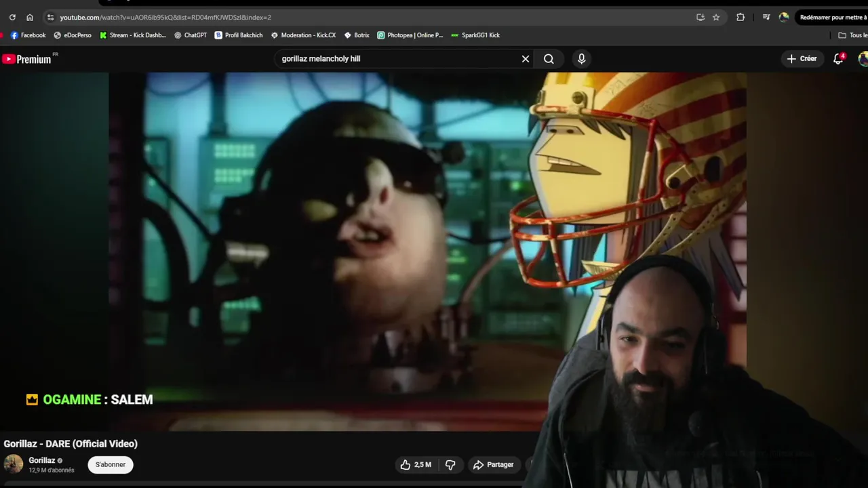Open Botrix bookmark

pyautogui.click(x=357, y=35)
